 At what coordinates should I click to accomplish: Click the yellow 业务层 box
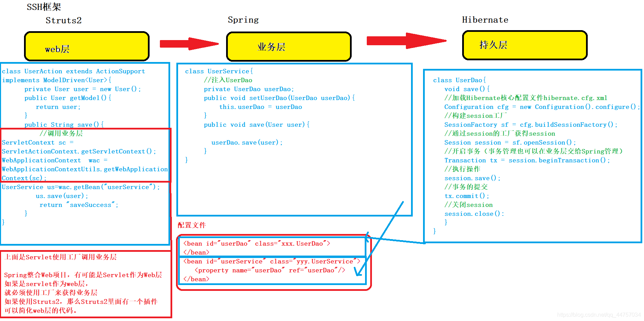tap(289, 46)
